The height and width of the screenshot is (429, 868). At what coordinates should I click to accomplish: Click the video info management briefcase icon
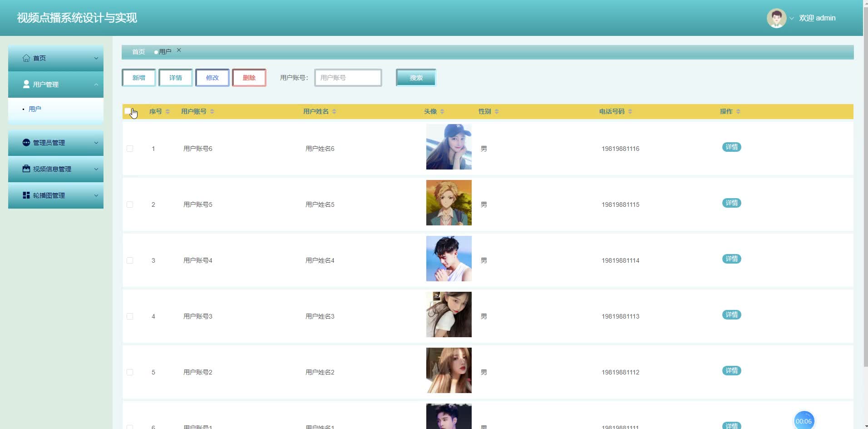[26, 169]
